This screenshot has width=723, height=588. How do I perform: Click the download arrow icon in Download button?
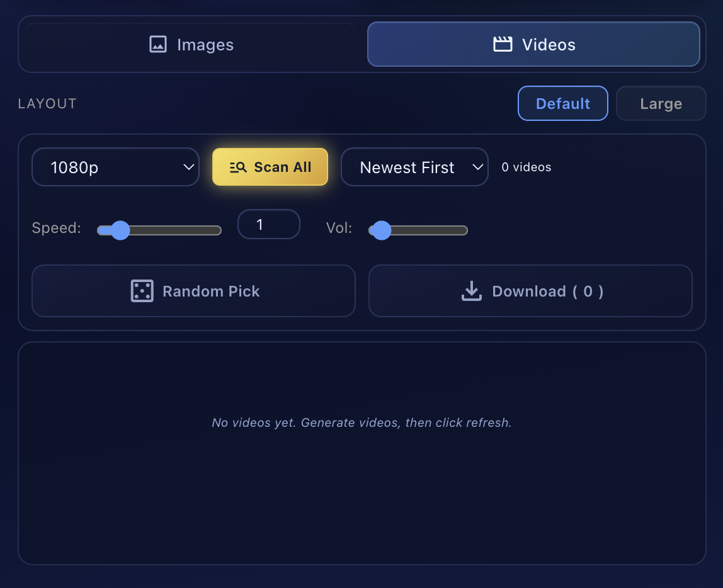pos(471,291)
